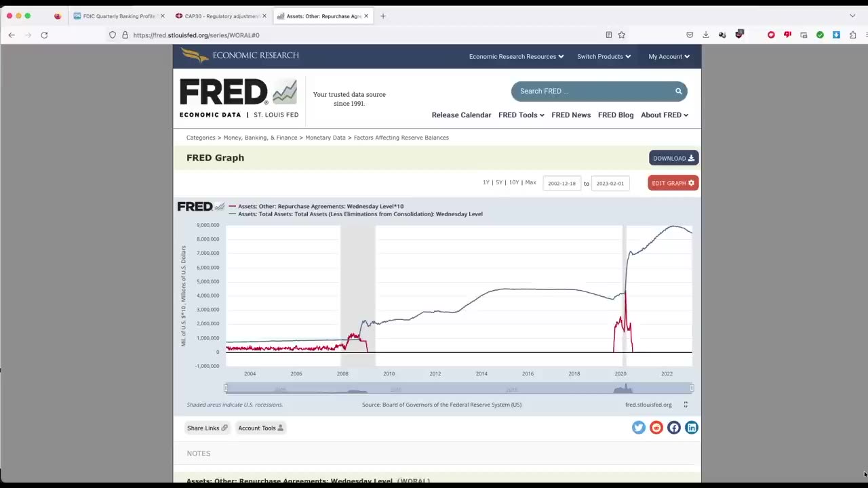Viewport: 868px width, 488px height.
Task: Click the Firefox icon in tab bar
Action: 58,16
